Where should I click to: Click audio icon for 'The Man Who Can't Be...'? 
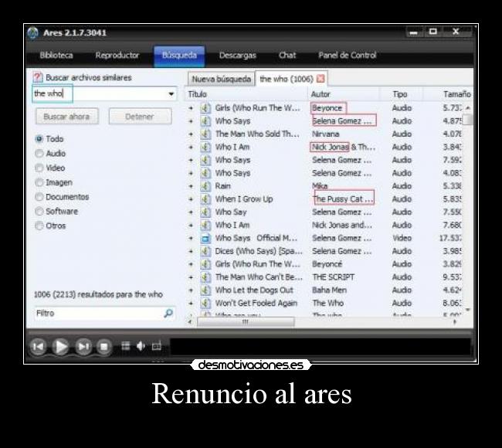[x=205, y=277]
